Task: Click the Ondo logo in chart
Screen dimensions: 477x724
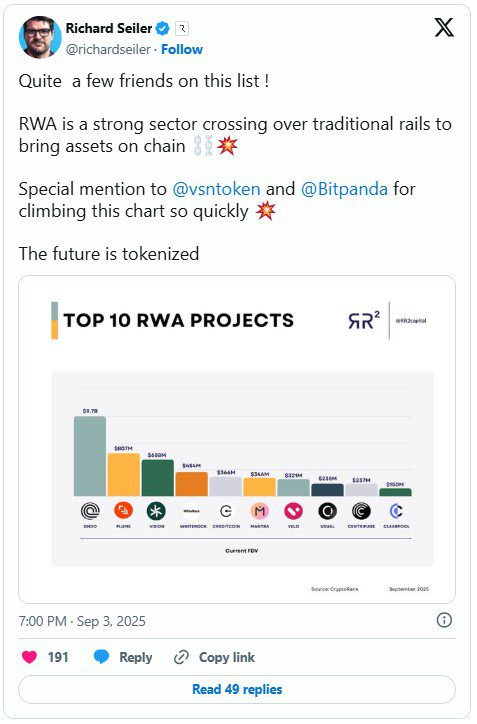Action: tap(90, 511)
